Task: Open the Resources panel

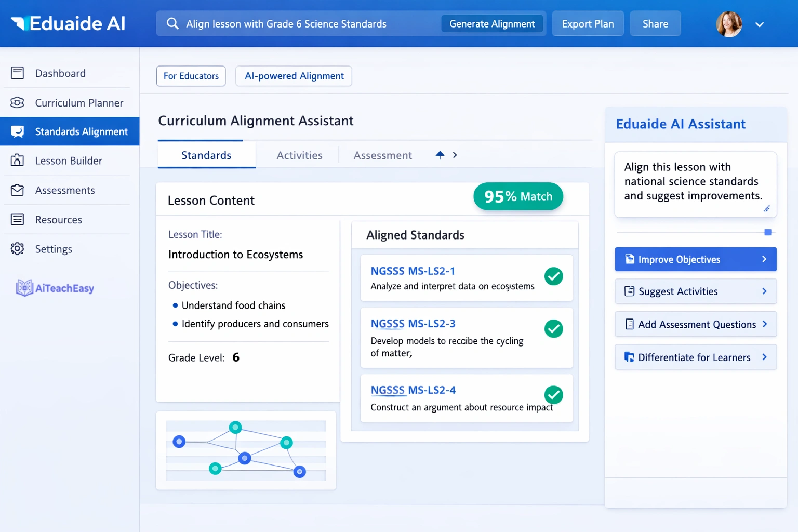Action: [59, 219]
